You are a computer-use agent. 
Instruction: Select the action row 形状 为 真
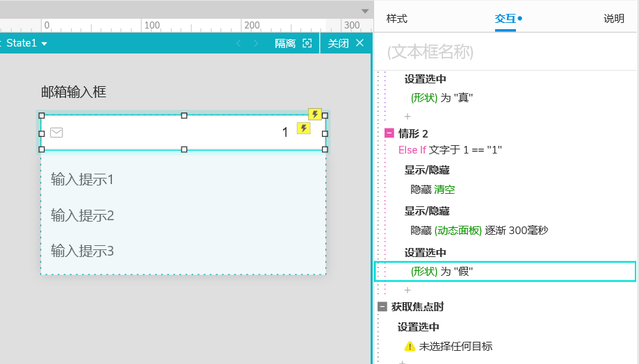(x=442, y=98)
